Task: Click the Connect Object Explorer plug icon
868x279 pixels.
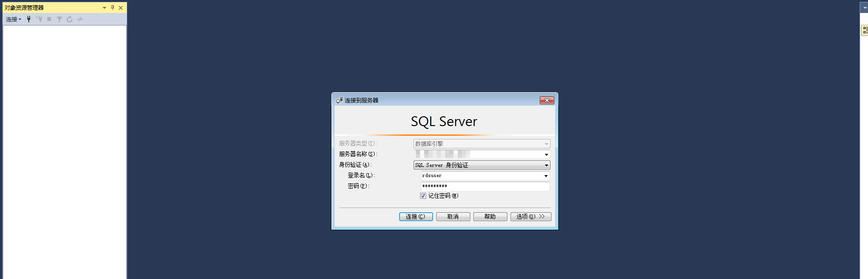Action: pos(29,19)
